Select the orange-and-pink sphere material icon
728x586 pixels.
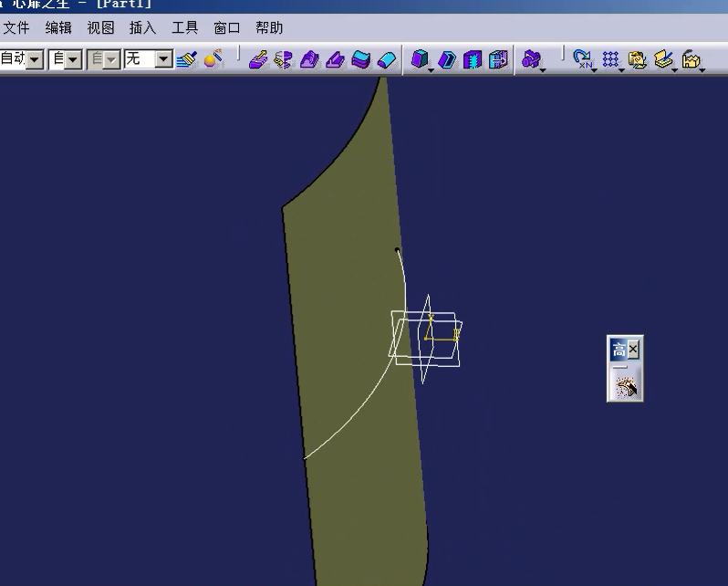pos(213,59)
